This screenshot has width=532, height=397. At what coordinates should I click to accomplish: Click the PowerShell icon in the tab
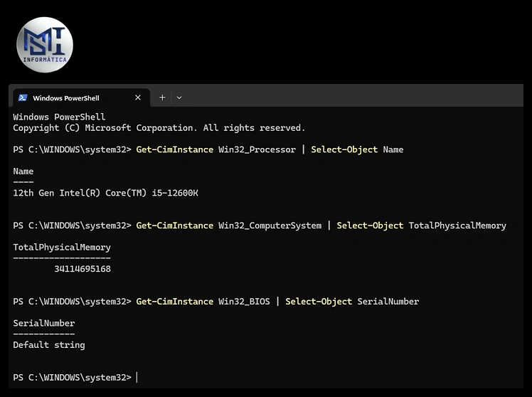click(23, 97)
